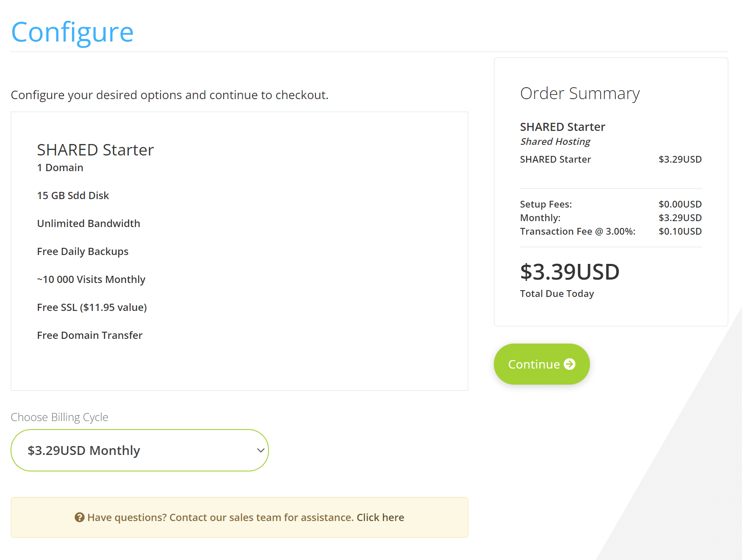Click the ~10 000 Visits Monthly text
The height and width of the screenshot is (560, 742).
pos(91,279)
